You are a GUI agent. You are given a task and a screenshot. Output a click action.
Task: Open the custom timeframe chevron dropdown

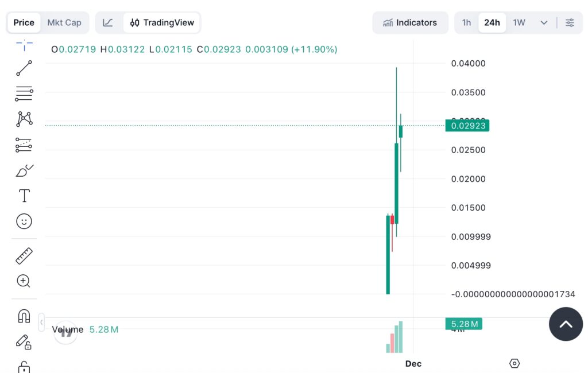pyautogui.click(x=543, y=22)
